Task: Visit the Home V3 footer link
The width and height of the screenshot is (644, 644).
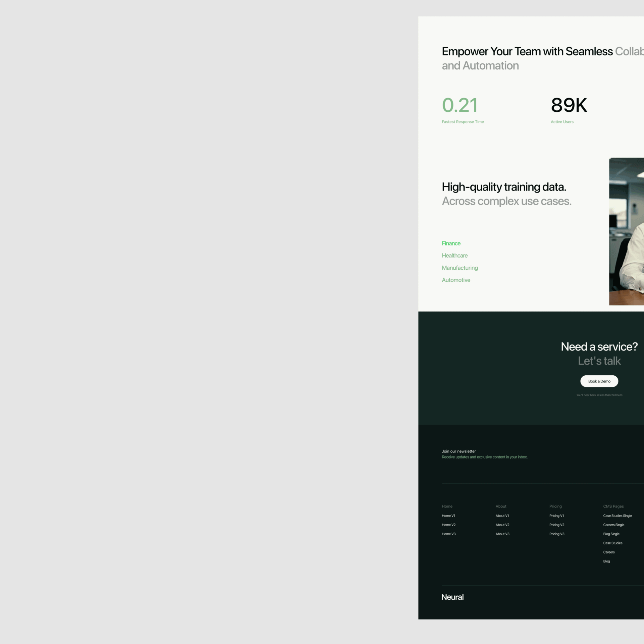Action: [448, 534]
